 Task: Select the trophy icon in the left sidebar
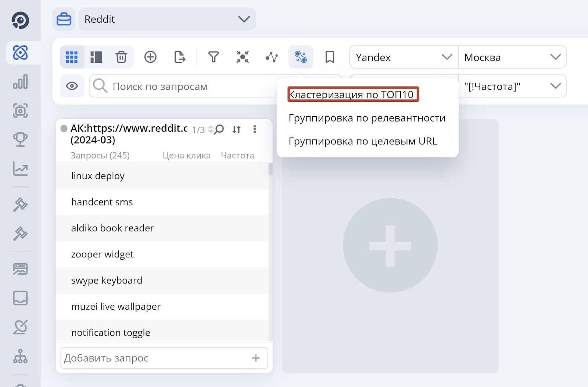(x=21, y=140)
